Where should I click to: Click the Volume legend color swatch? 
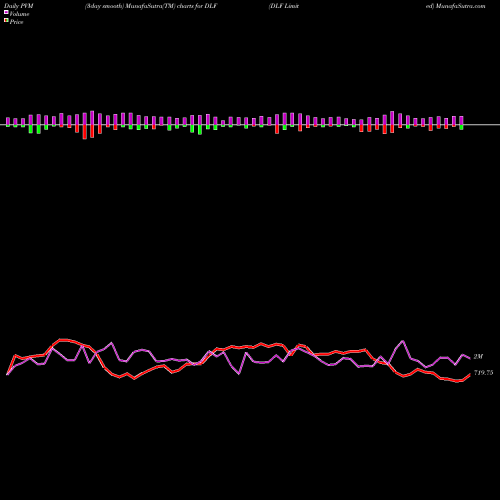tap(6, 12)
